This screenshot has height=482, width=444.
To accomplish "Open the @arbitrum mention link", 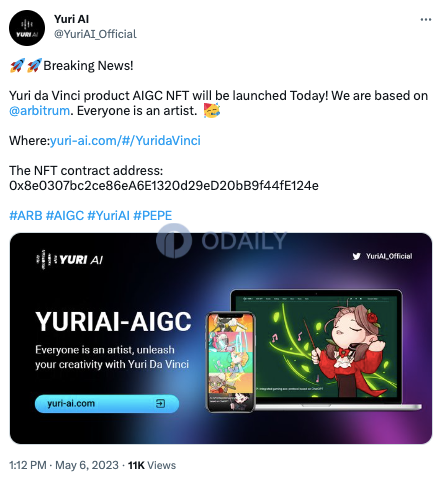I will (x=40, y=111).
